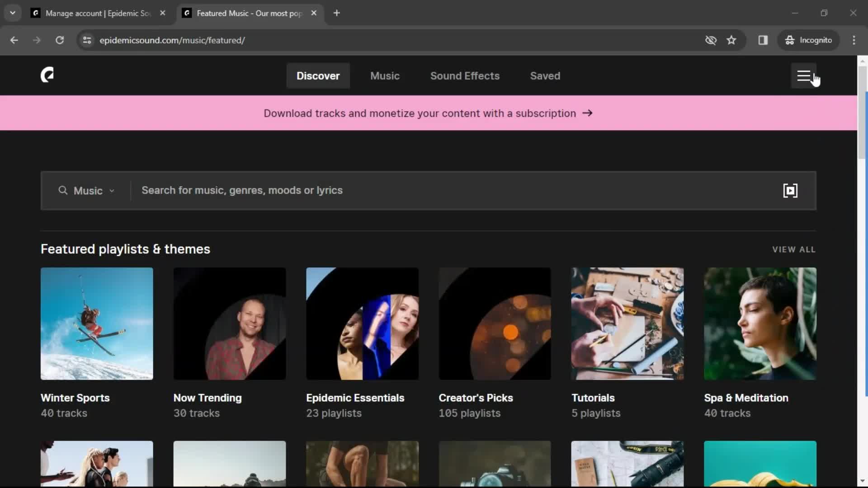Viewport: 868px width, 488px height.
Task: Open the hamburger menu
Action: 803,76
